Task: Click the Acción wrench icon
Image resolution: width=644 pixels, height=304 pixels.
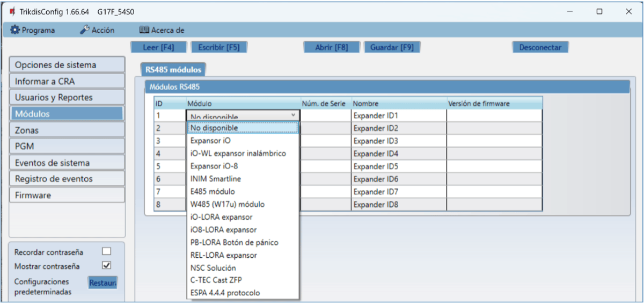Action: [x=84, y=30]
